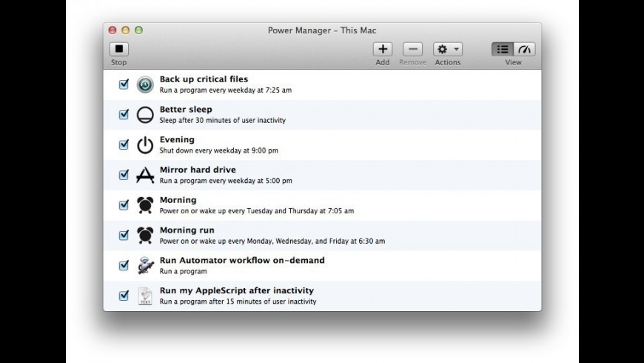644x363 pixels.
Task: Click the Remove minus button
Action: coord(412,50)
